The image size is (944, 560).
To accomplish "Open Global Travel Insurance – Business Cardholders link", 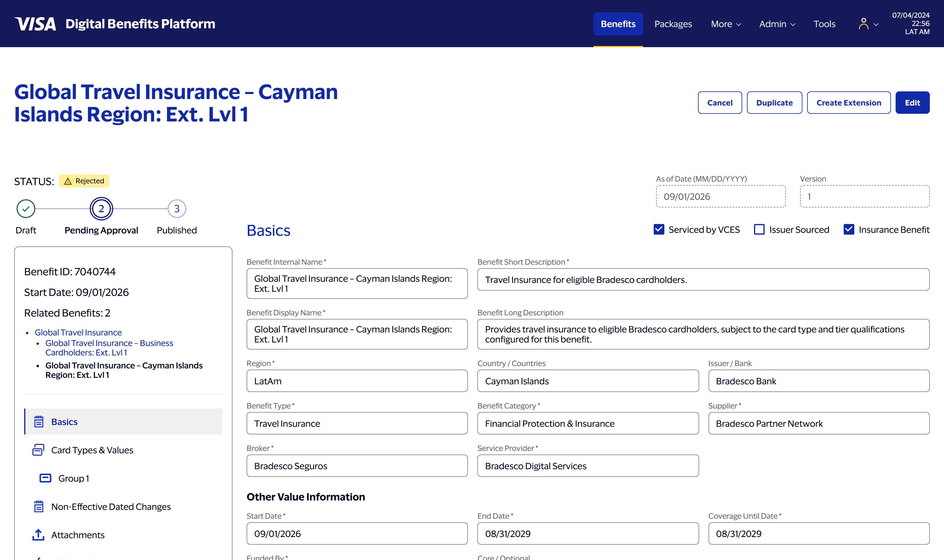I will pos(109,347).
